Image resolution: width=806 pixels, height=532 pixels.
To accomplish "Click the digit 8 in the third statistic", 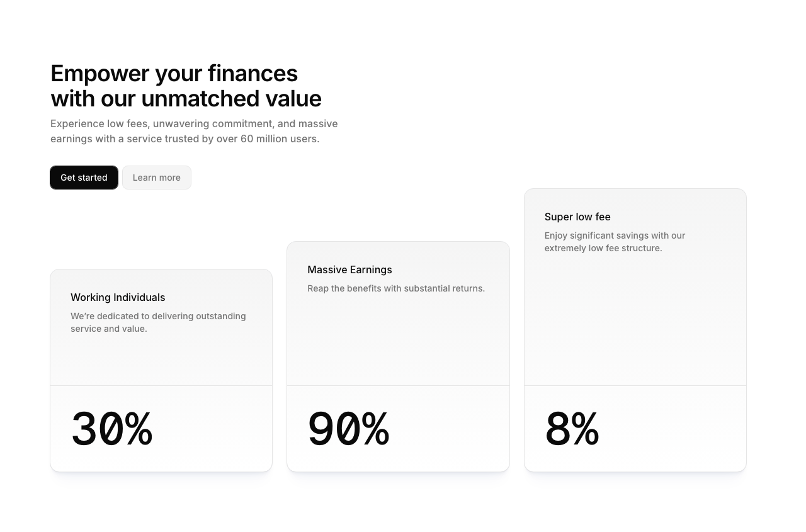I will [558, 429].
